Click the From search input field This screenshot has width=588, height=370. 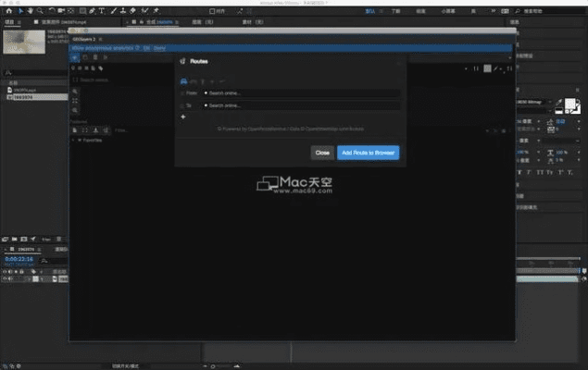(301, 93)
